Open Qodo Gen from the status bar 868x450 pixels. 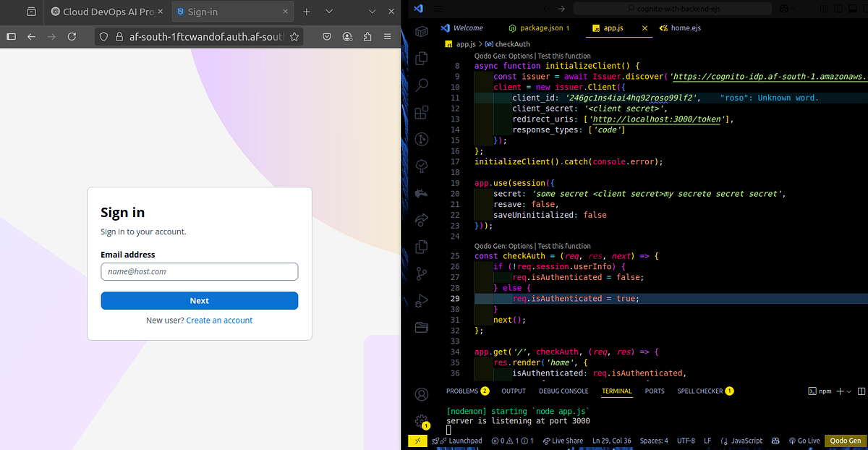tap(845, 440)
